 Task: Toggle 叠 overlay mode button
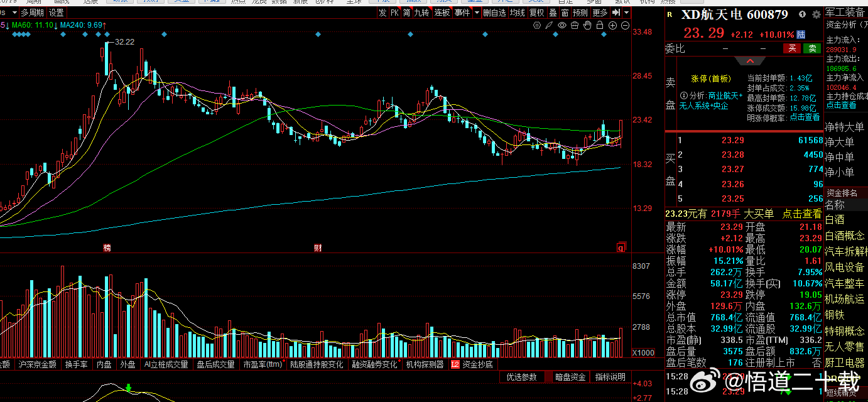(x=553, y=13)
